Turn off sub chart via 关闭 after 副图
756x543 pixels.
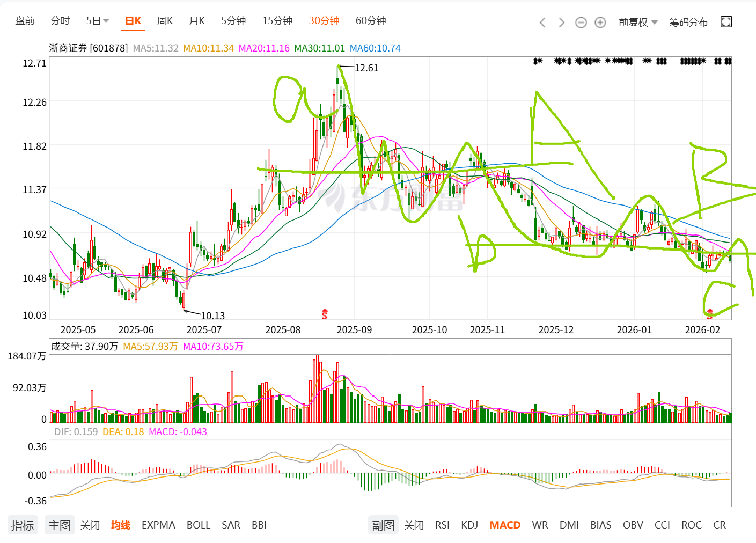point(414,525)
